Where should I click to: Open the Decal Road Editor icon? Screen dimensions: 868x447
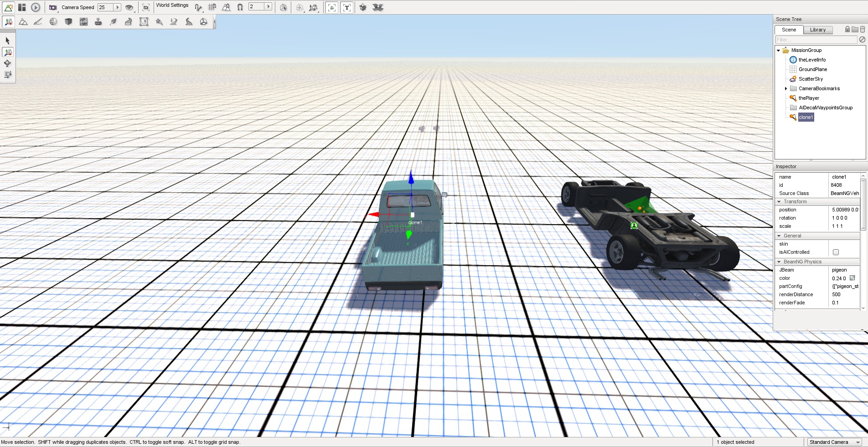(189, 22)
